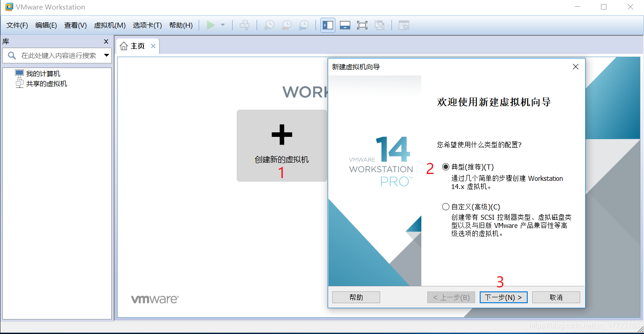
Task: Close the 库 library panel
Action: pyautogui.click(x=106, y=41)
